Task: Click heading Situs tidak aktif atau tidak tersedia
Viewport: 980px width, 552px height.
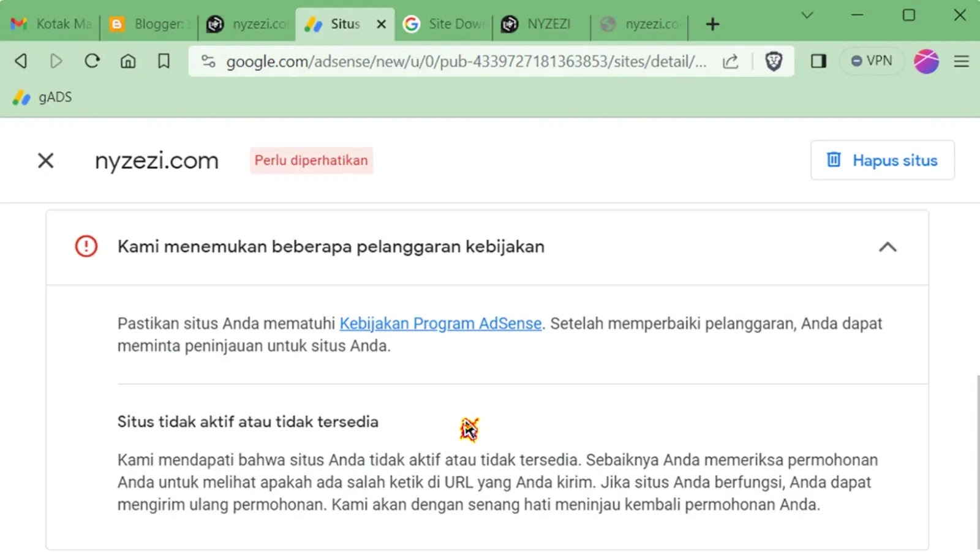Action: (x=247, y=422)
